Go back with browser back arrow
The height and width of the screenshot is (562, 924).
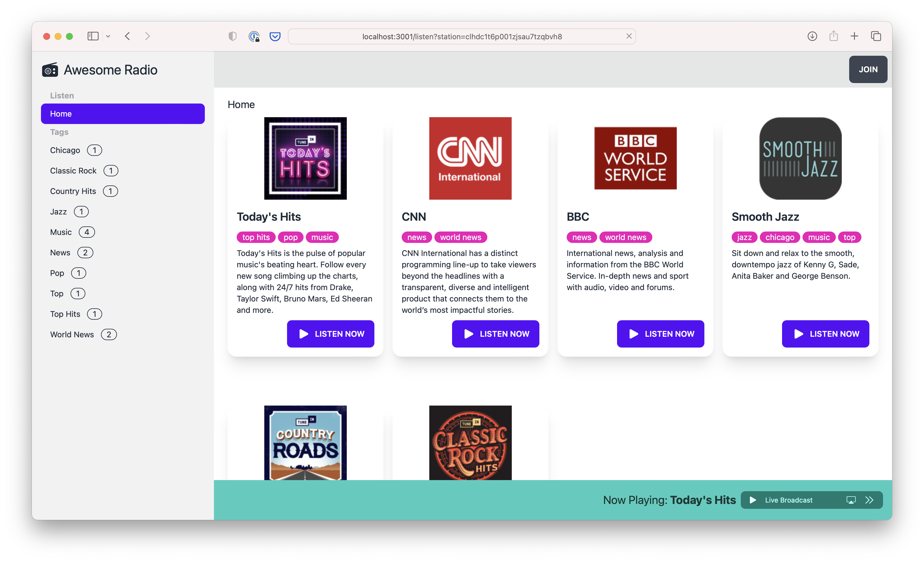coord(127,36)
